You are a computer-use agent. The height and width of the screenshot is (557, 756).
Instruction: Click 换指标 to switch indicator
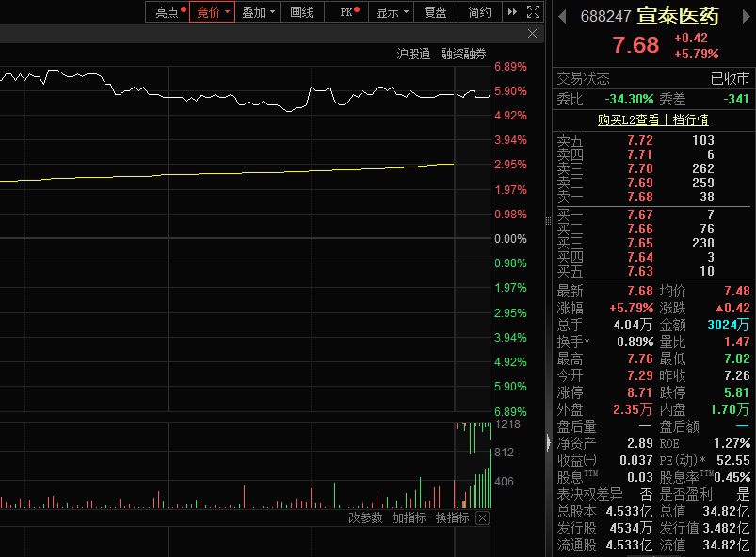452,518
